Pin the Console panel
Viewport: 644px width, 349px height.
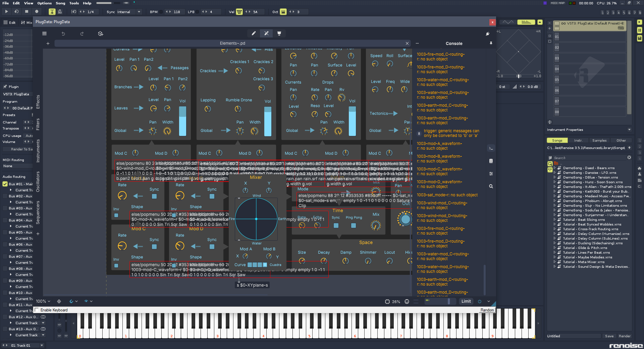491,43
